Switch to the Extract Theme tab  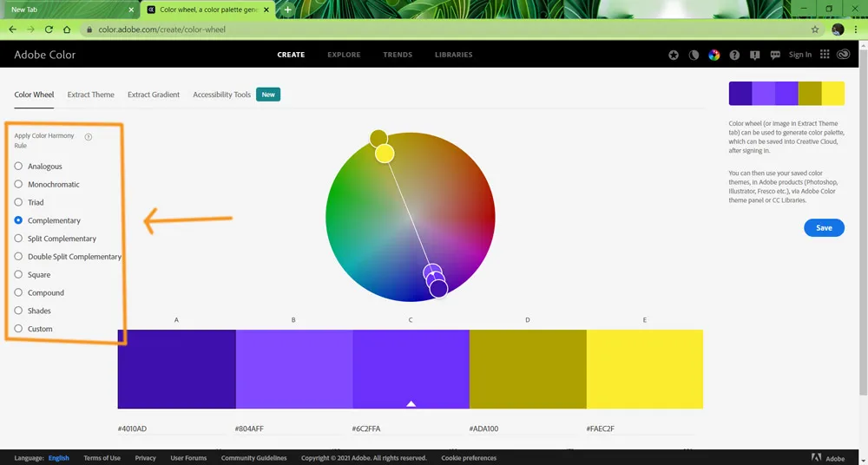click(x=90, y=95)
